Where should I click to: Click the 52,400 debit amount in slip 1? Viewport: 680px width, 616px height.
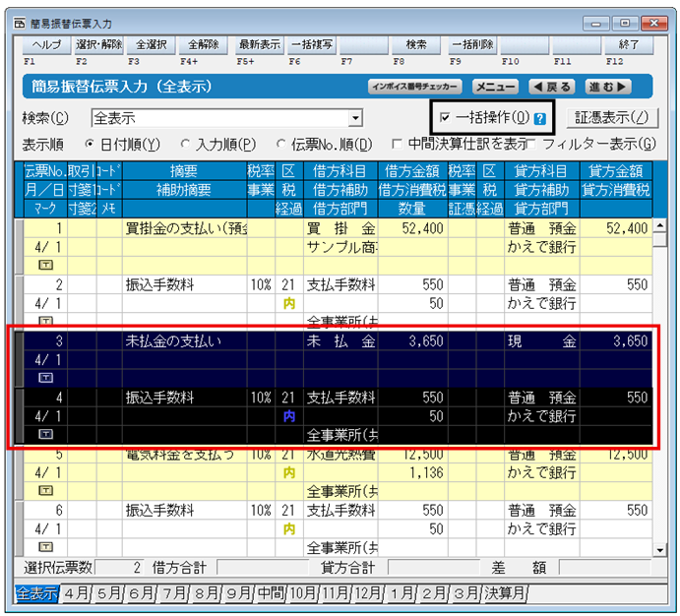click(x=413, y=228)
